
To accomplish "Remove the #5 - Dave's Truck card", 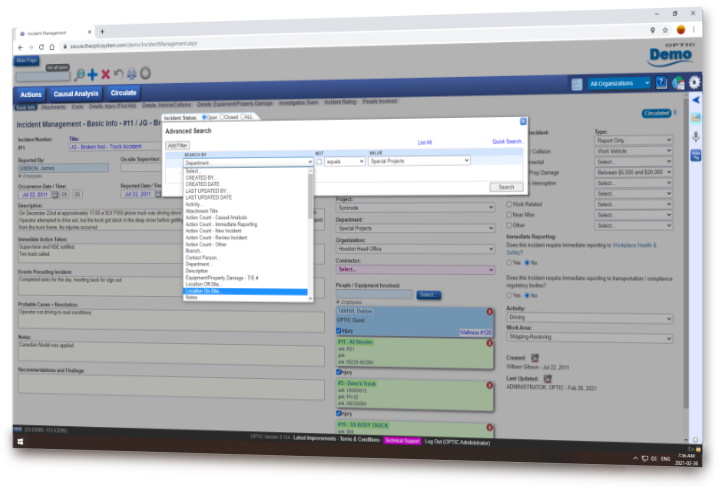I will (489, 385).
